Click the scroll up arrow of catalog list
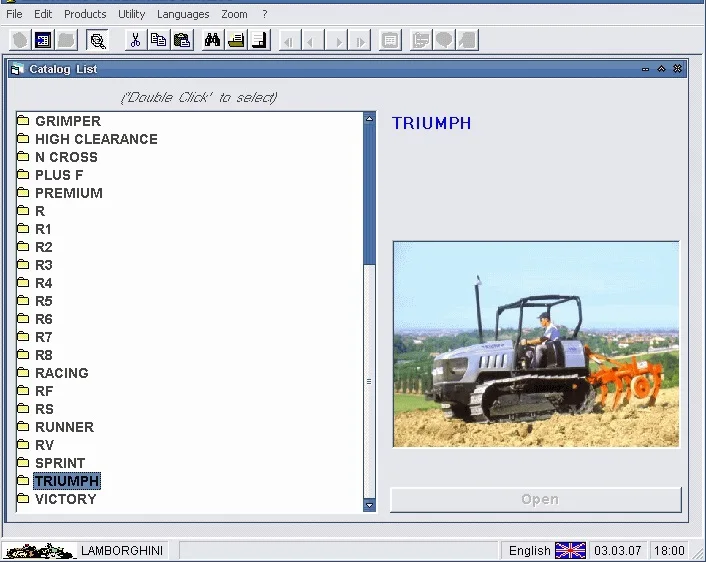Image resolution: width=706 pixels, height=562 pixels. (369, 119)
